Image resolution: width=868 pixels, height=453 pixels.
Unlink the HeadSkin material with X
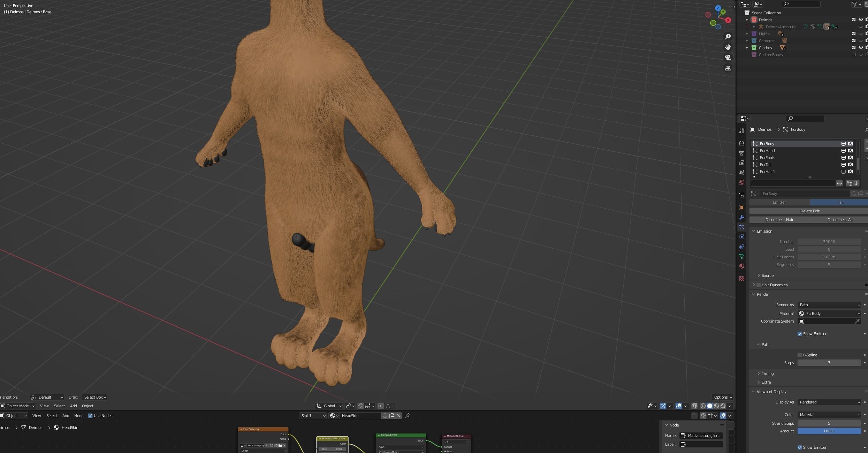pyautogui.click(x=399, y=416)
